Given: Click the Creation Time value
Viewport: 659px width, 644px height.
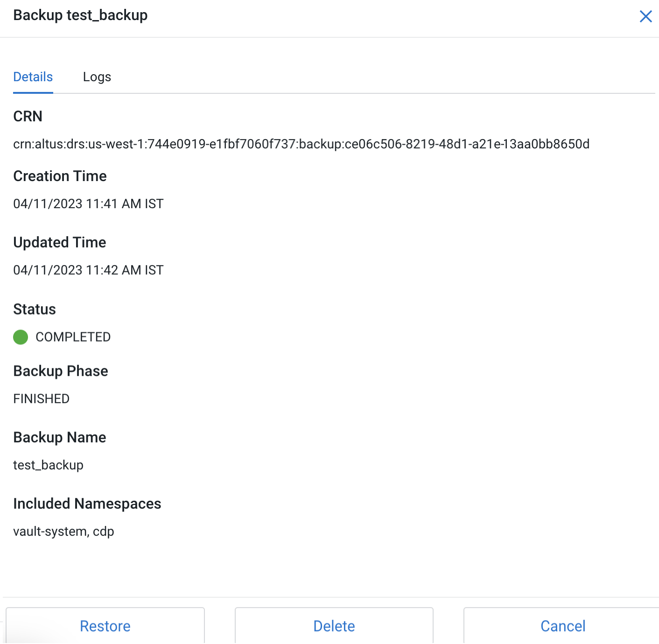Looking at the screenshot, I should (88, 203).
